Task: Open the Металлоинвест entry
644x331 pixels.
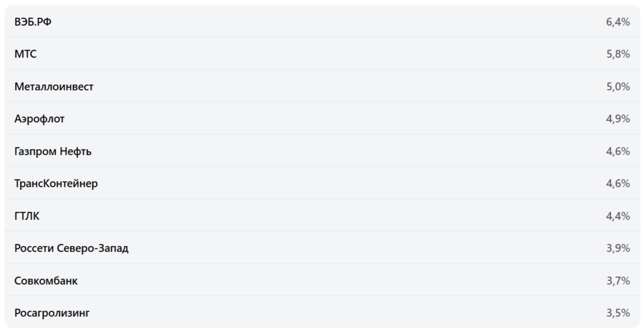Action: click(54, 86)
